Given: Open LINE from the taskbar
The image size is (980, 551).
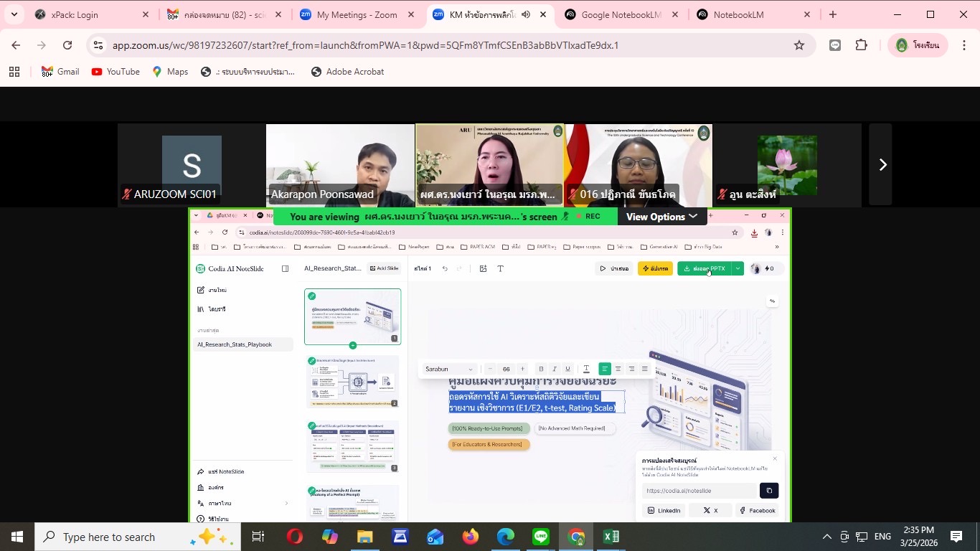Looking at the screenshot, I should (x=541, y=537).
